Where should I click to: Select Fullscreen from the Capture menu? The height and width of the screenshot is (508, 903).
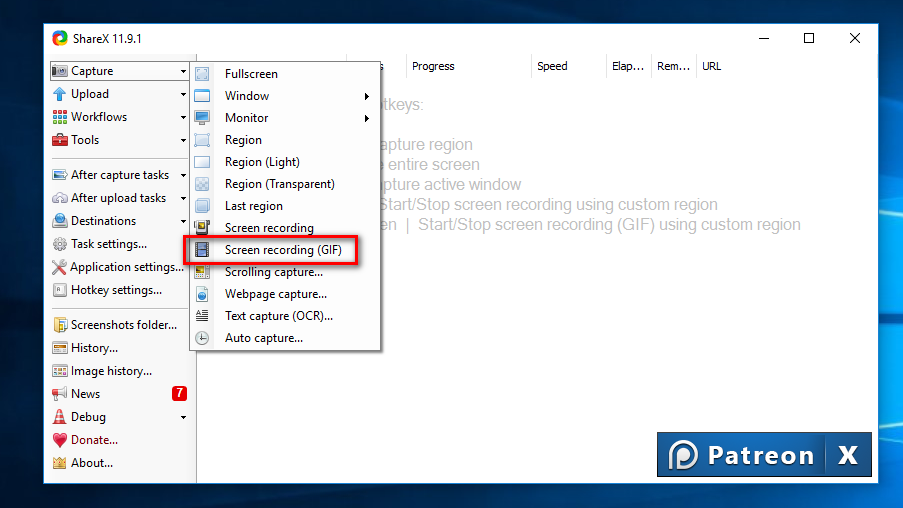tap(285, 74)
